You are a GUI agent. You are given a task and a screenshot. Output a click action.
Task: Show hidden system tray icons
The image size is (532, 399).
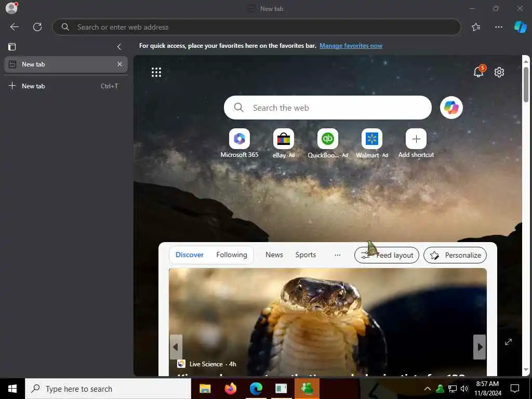(x=428, y=389)
